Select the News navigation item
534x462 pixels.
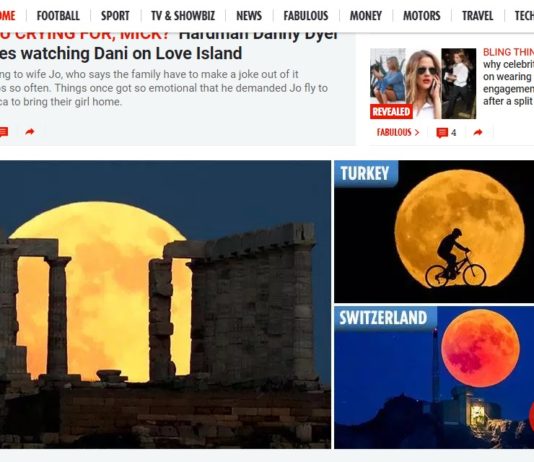coord(249,16)
